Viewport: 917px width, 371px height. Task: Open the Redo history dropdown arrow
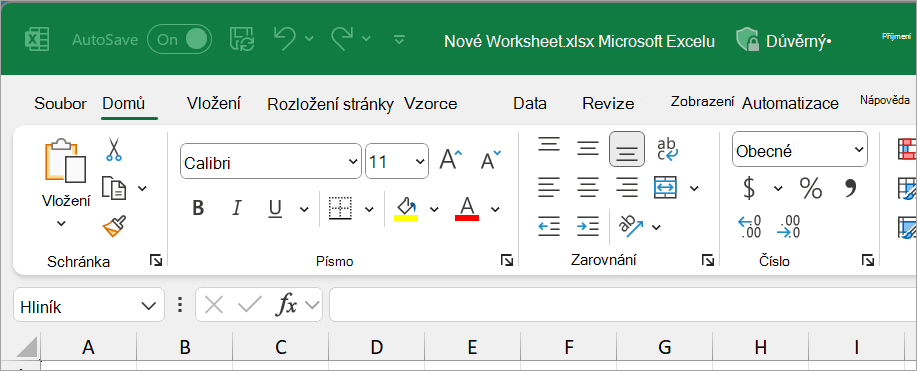click(366, 39)
